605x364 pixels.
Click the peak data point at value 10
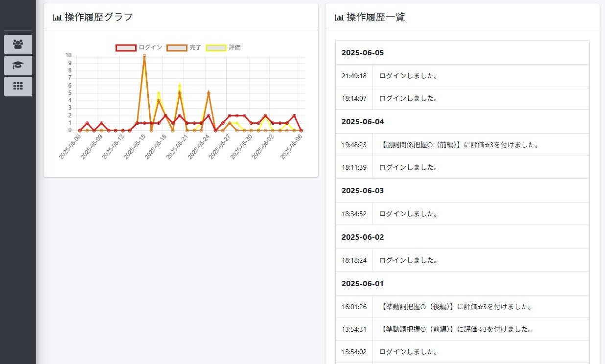(144, 56)
